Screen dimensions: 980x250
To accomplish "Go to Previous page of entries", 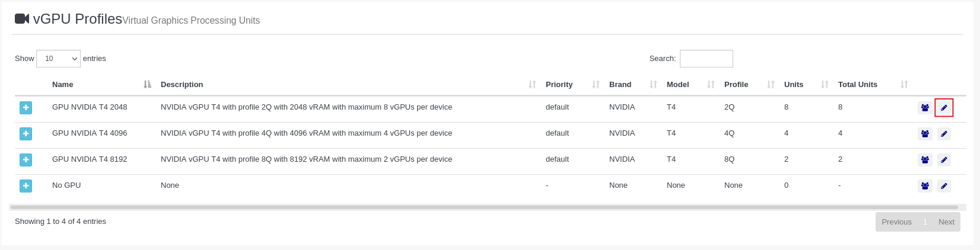I will [x=896, y=222].
